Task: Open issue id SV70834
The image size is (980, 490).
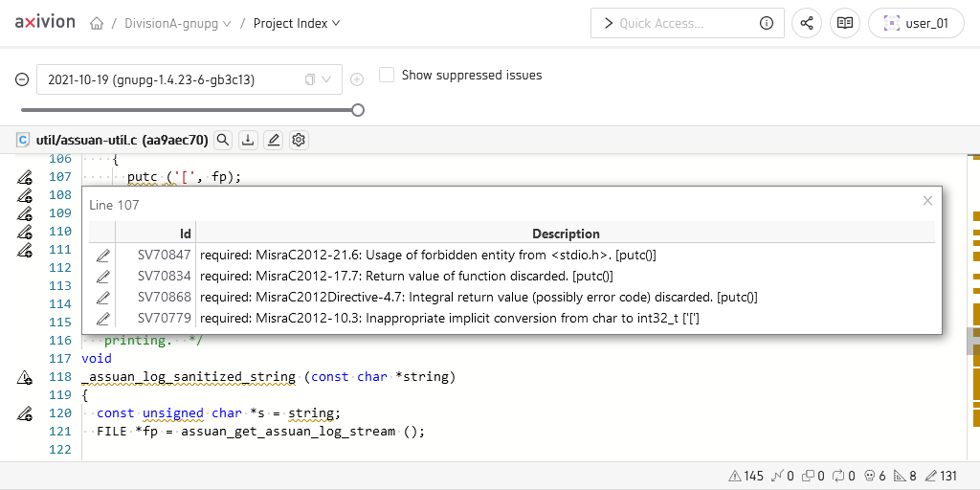Action: (165, 277)
